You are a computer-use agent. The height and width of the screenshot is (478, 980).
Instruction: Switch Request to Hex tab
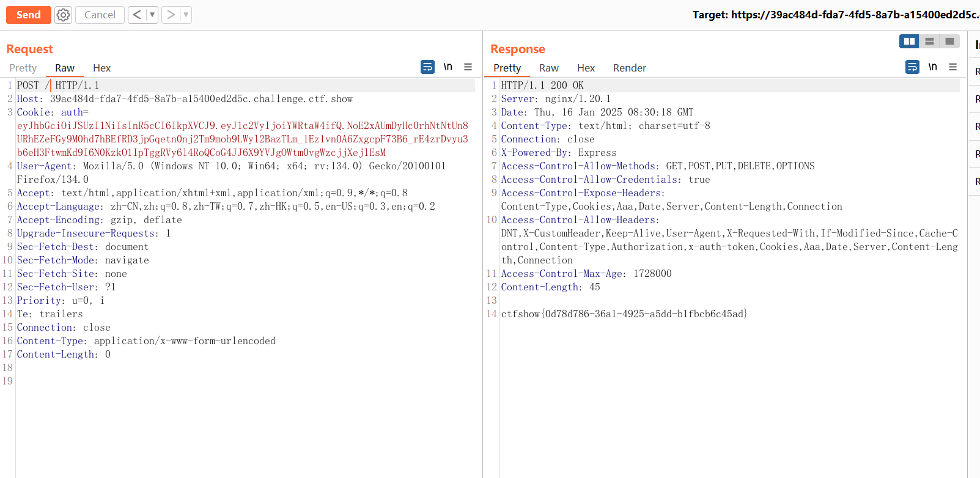[101, 68]
